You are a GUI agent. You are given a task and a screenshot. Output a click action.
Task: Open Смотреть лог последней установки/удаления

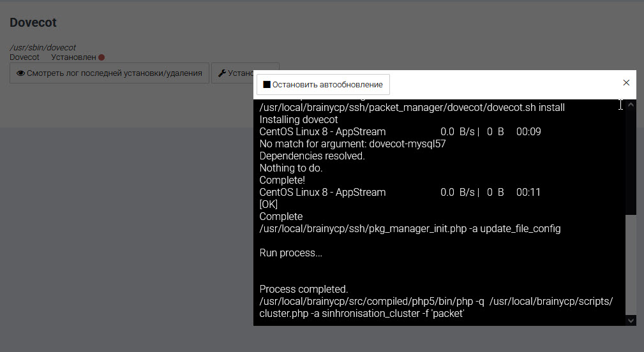tap(109, 73)
